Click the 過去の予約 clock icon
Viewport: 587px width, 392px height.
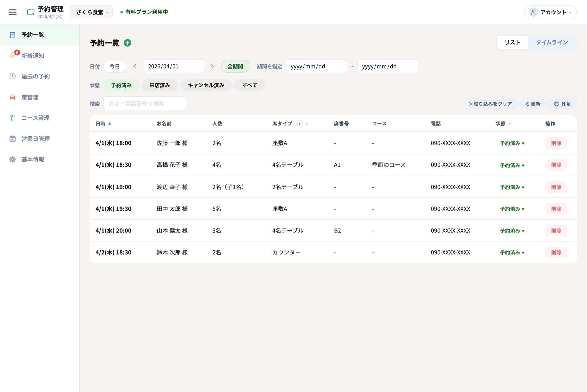pyautogui.click(x=13, y=76)
